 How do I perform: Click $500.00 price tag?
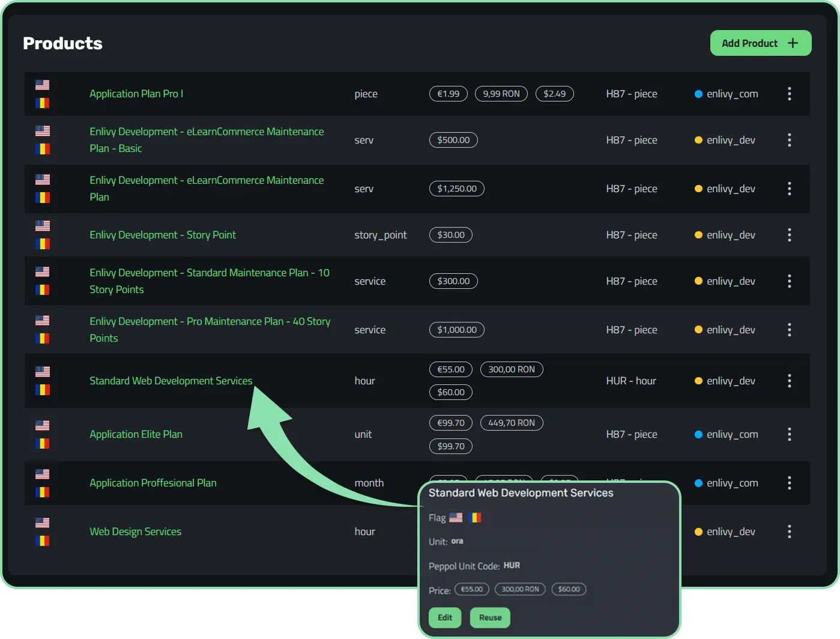click(453, 140)
